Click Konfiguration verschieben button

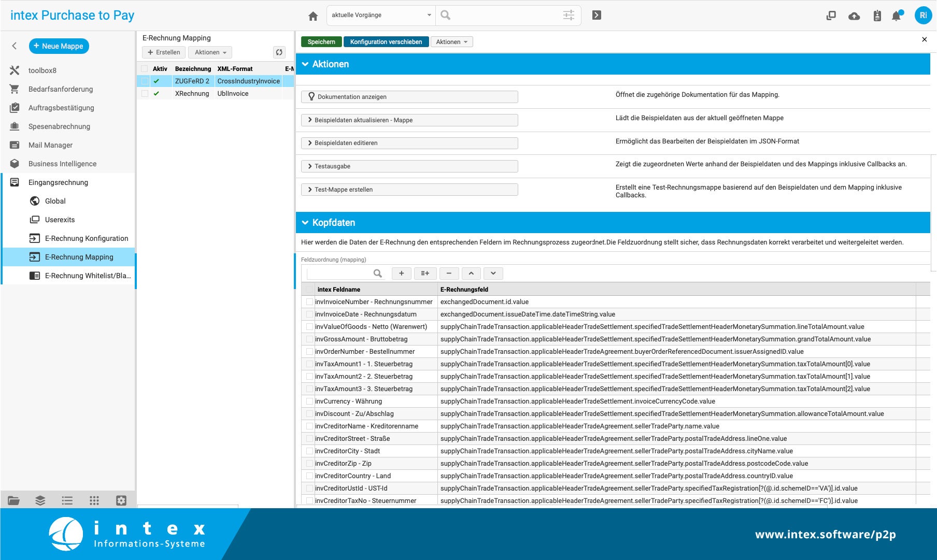click(386, 42)
